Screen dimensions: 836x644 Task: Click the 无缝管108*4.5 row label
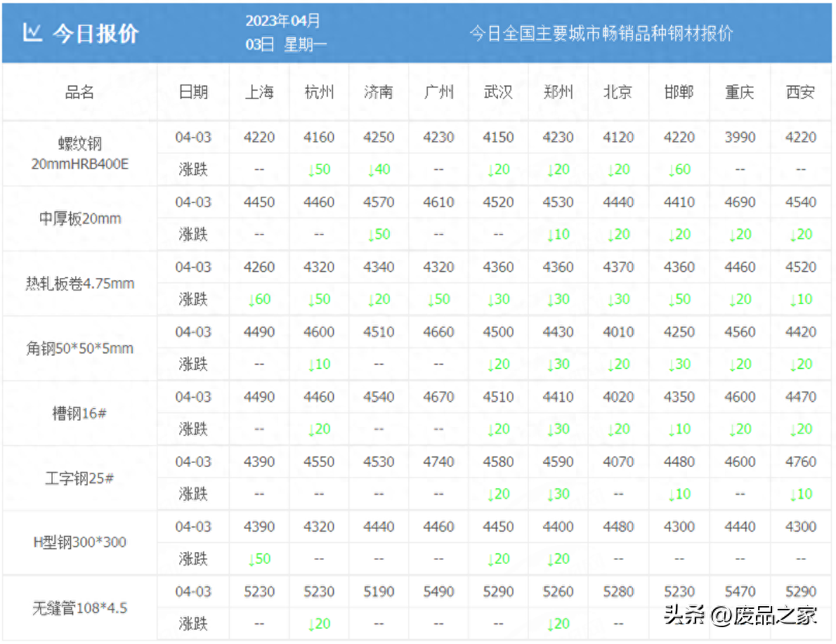pyautogui.click(x=79, y=607)
